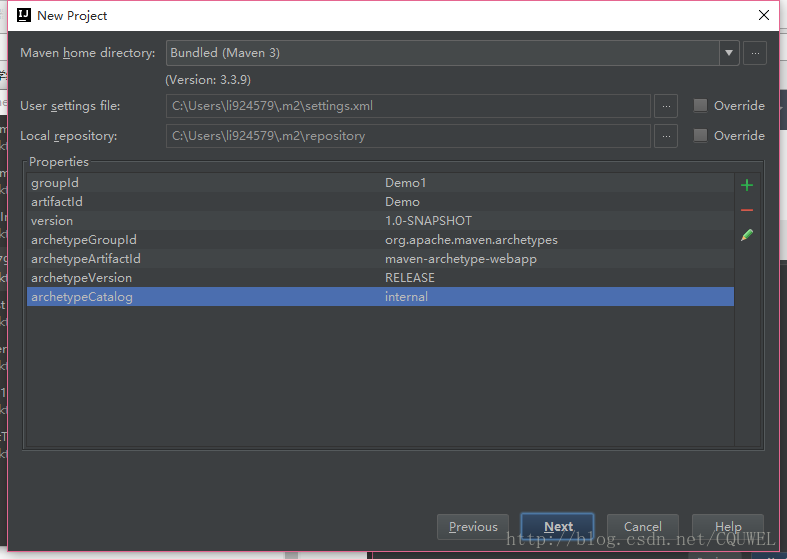Go back with Previous button
This screenshot has height=559, width=787.
click(x=473, y=526)
